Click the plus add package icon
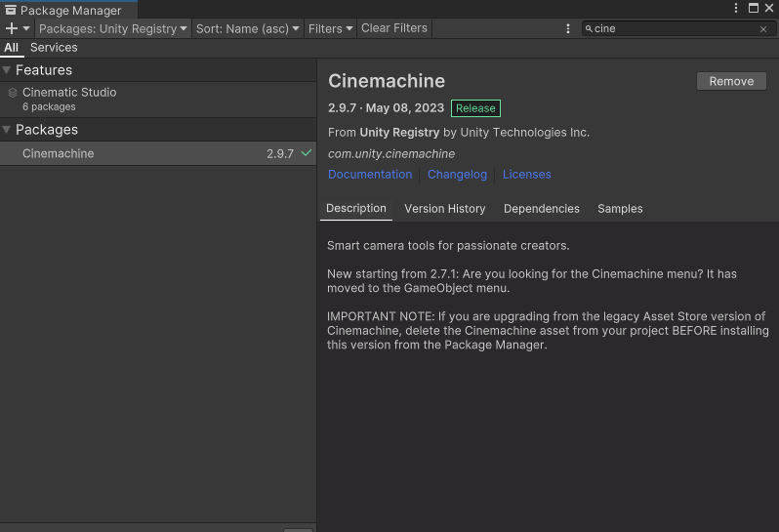Screen dimensions: 779x532 pos(11,29)
